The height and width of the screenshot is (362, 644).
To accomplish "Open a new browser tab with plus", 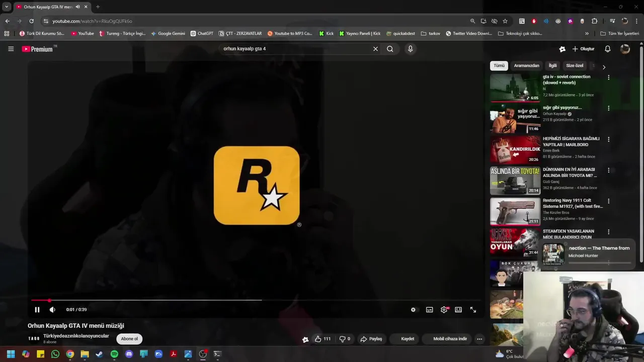I will click(98, 7).
